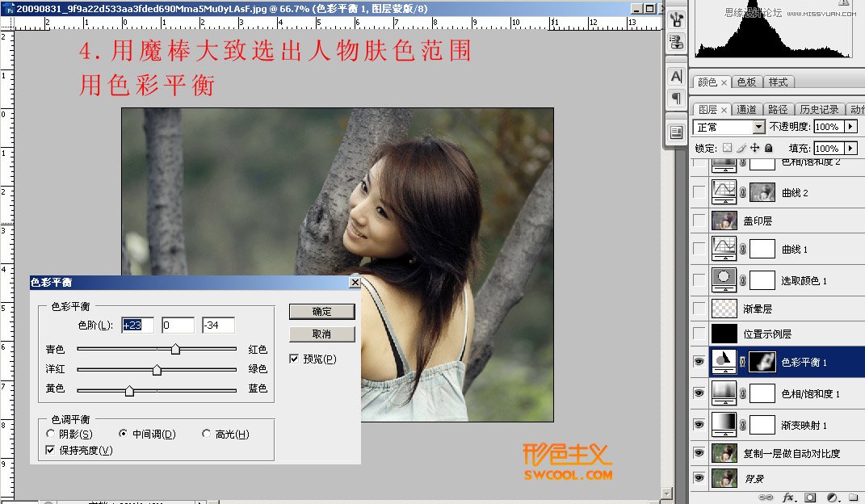Switch to the 通道 tab
This screenshot has width=865, height=504.
coord(749,109)
